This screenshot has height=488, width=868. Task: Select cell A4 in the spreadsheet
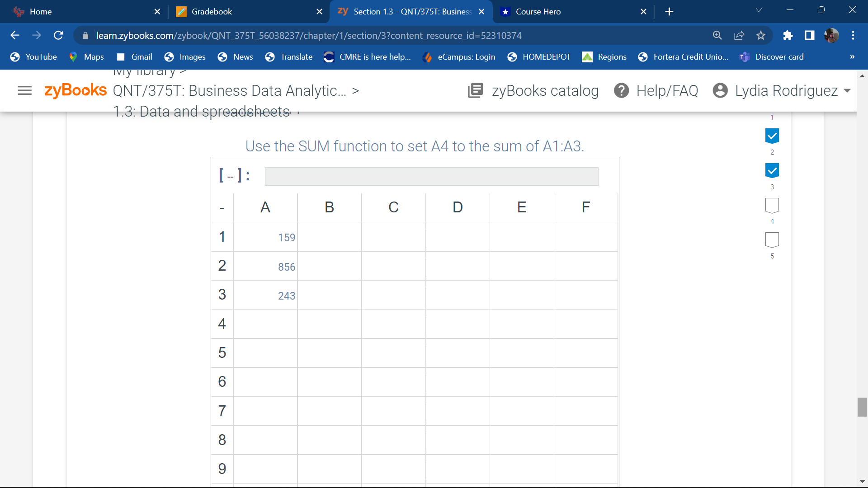265,324
